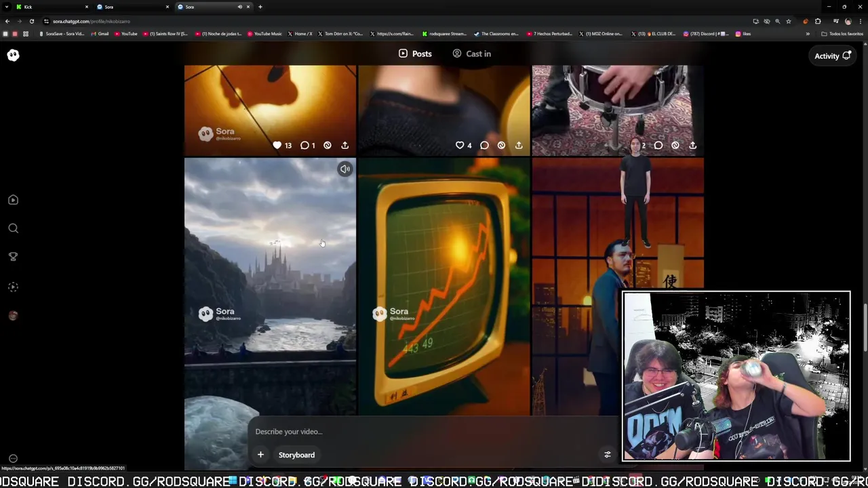
Task: Open comments on post with 1 comment
Action: pyautogui.click(x=304, y=145)
